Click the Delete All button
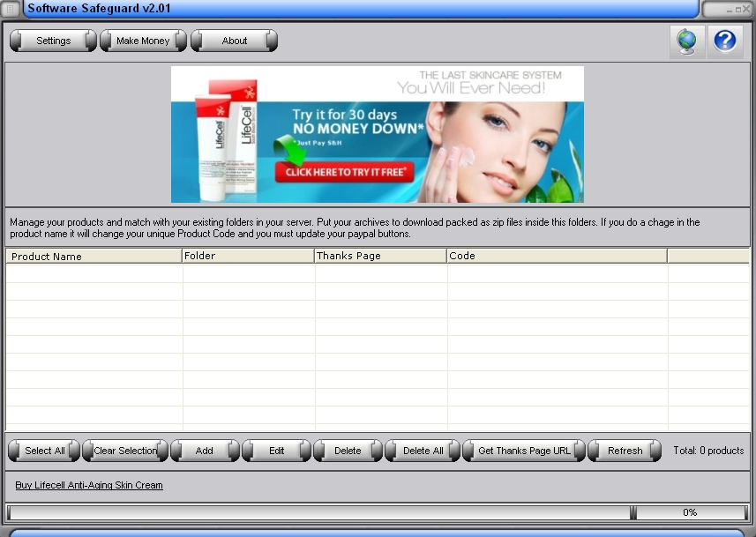This screenshot has height=537, width=756. (423, 451)
